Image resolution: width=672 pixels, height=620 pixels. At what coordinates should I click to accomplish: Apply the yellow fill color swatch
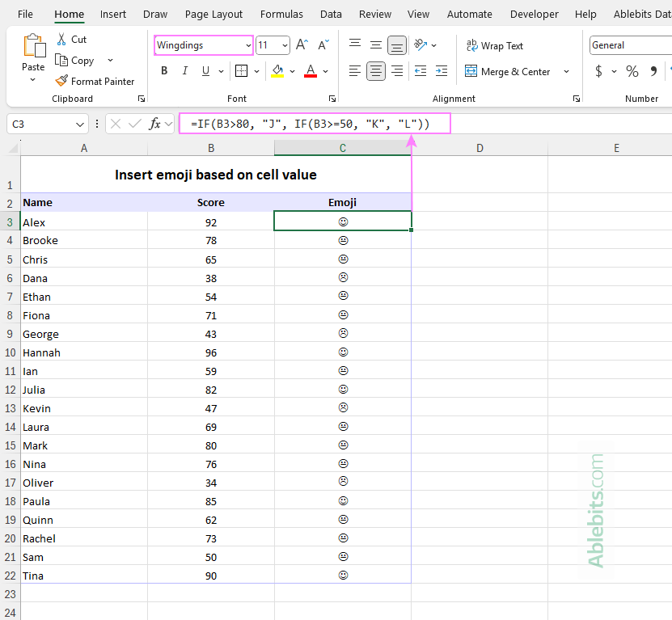click(277, 71)
